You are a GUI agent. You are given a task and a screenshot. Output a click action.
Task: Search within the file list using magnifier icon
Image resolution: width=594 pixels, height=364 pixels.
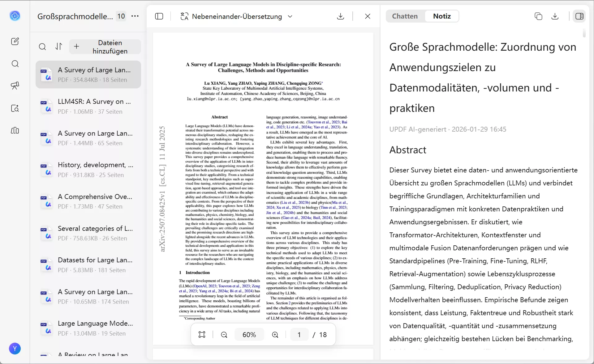coord(42,47)
